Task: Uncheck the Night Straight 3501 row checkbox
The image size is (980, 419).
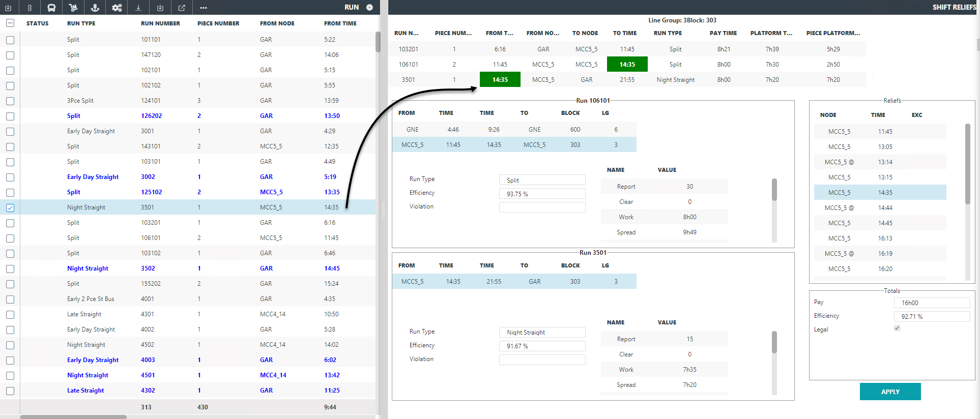Action: (x=10, y=207)
